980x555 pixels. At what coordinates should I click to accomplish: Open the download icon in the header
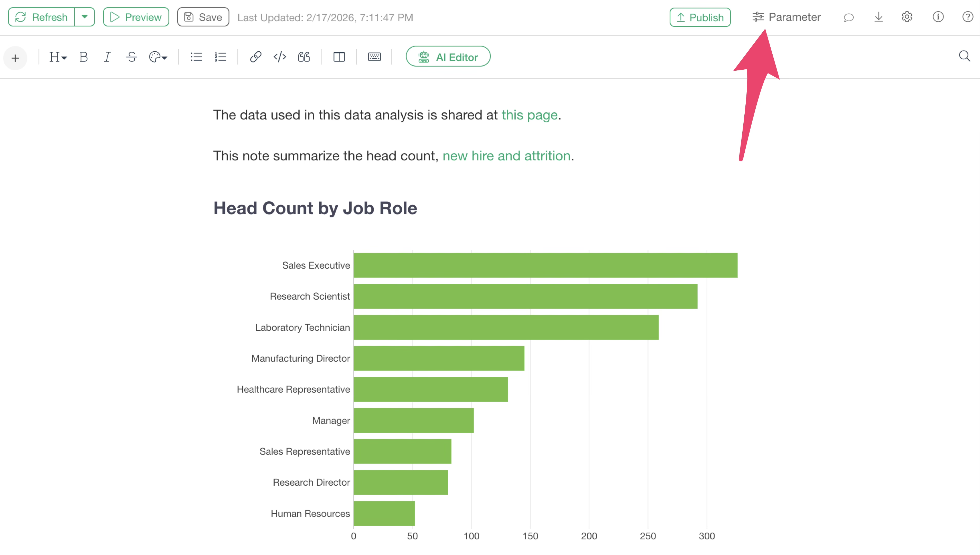(878, 17)
